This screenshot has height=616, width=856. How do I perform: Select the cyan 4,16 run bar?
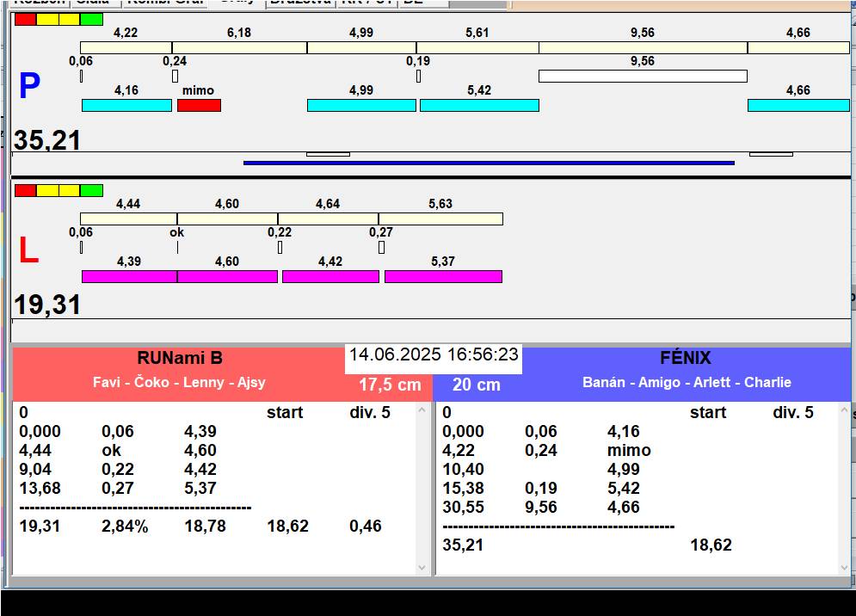(126, 105)
